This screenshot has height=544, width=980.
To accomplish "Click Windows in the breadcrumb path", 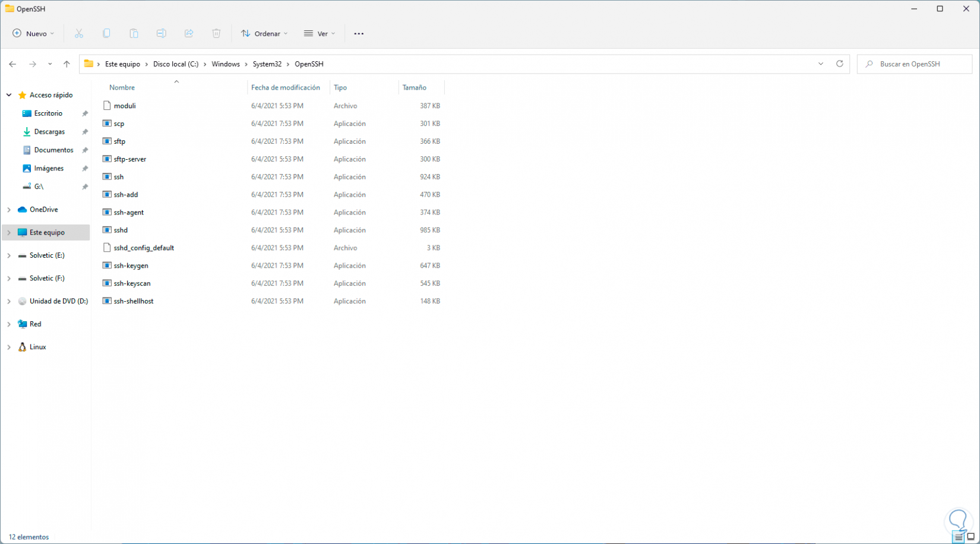I will (226, 64).
